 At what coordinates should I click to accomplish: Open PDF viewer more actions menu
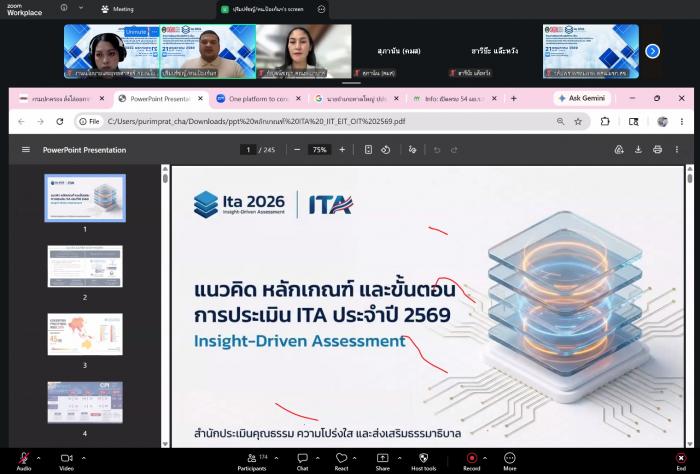677,150
